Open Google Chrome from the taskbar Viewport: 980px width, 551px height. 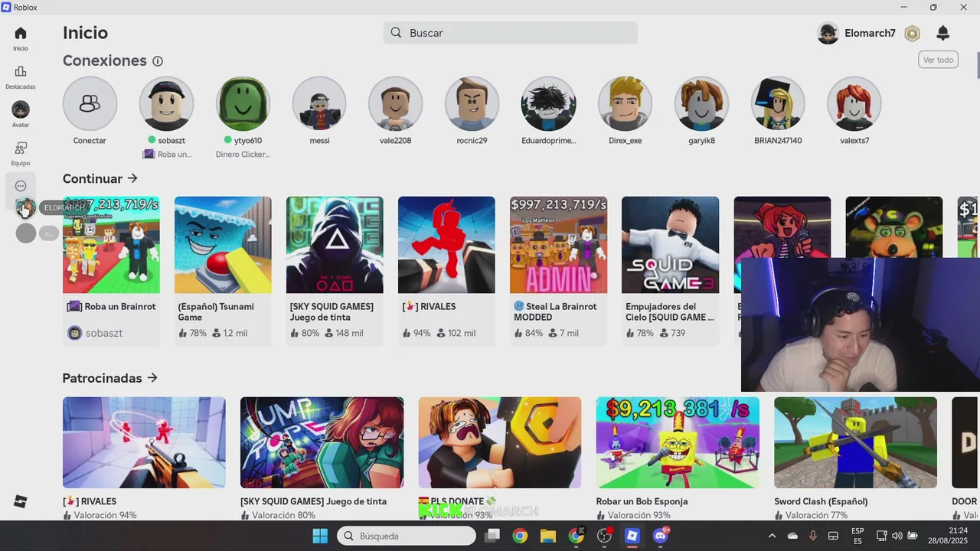520,536
